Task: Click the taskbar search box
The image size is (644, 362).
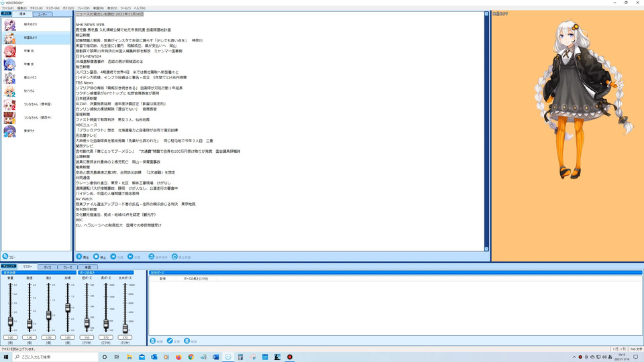Action: (x=56, y=357)
